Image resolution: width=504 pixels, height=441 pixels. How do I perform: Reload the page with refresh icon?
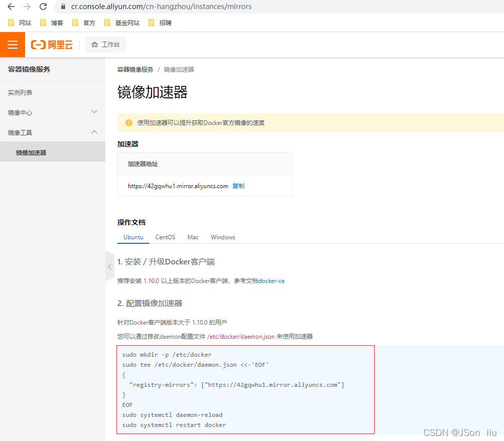(43, 7)
